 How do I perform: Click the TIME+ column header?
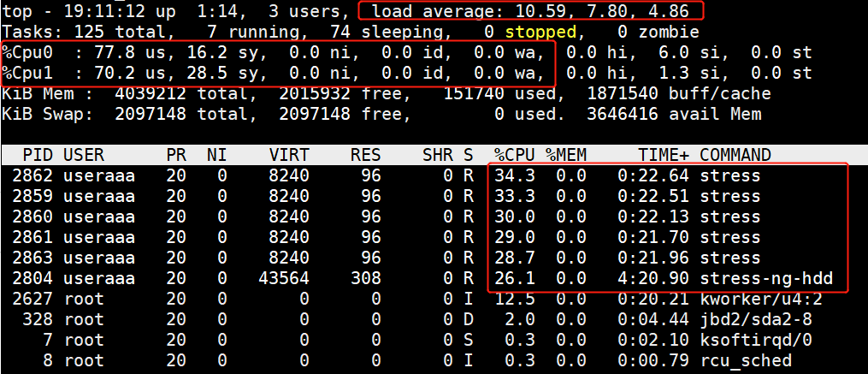point(663,154)
